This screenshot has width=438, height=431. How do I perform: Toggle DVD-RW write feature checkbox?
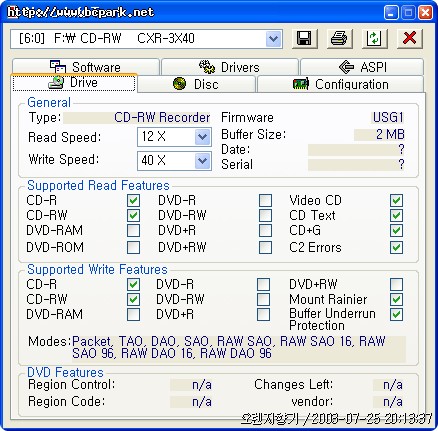[x=263, y=300]
